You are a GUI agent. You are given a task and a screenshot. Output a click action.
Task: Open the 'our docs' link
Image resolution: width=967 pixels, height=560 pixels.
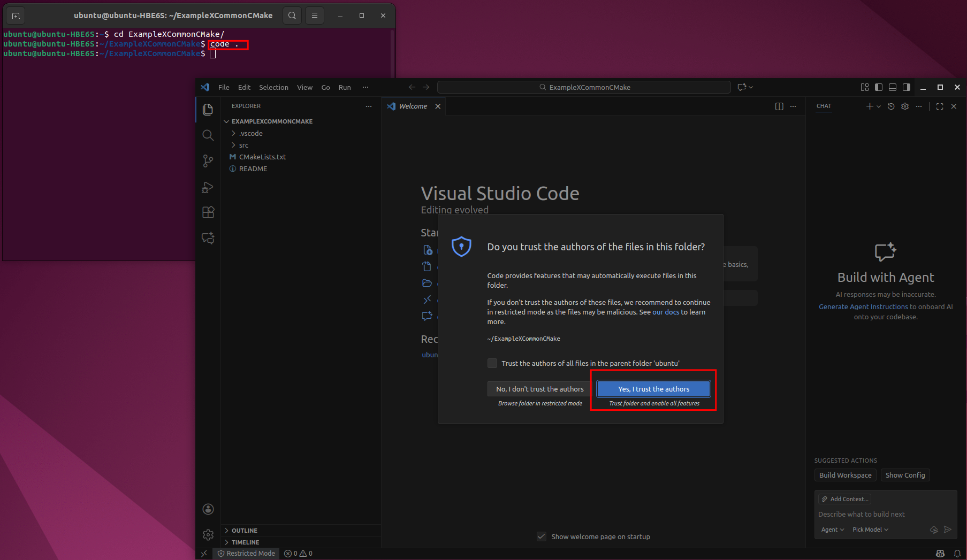[x=666, y=312]
